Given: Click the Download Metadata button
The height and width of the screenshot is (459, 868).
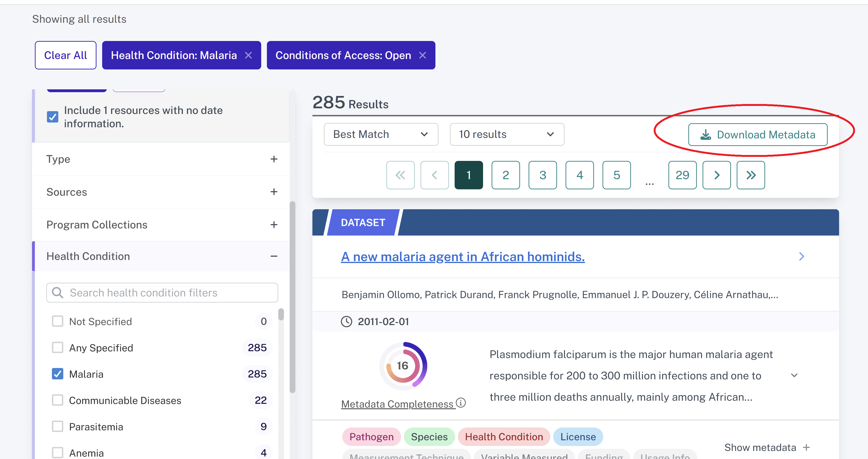Looking at the screenshot, I should click(758, 135).
